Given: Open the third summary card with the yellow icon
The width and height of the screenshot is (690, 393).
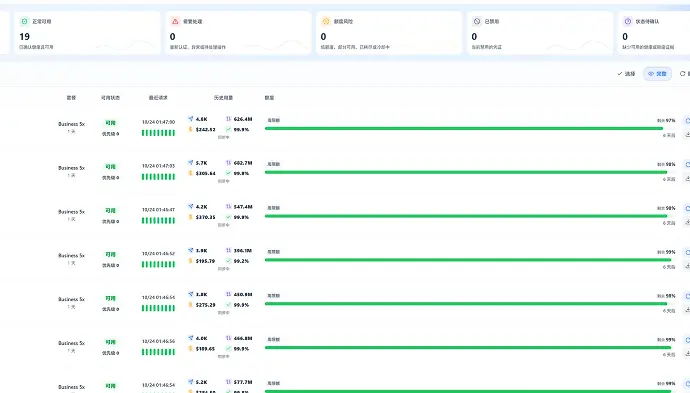Looking at the screenshot, I should (x=389, y=33).
